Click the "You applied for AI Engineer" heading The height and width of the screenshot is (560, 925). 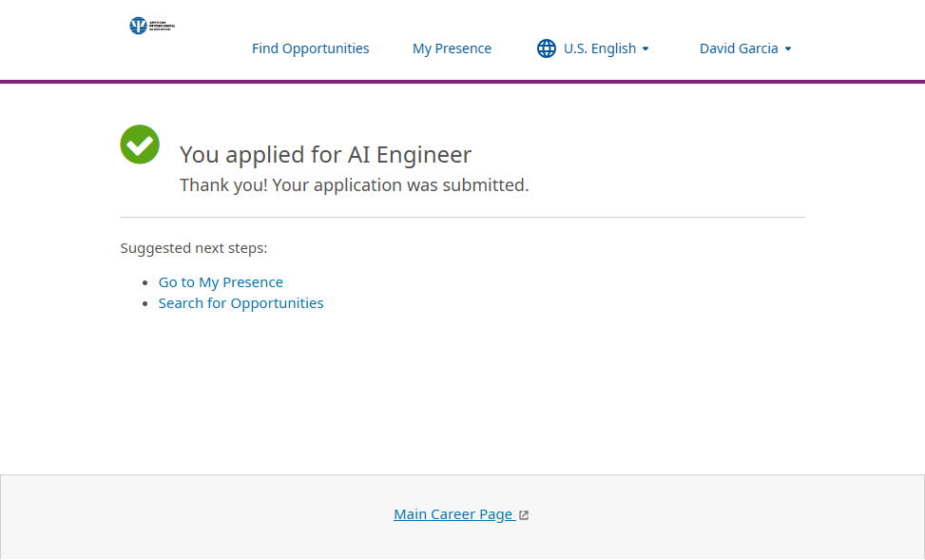[x=325, y=155]
